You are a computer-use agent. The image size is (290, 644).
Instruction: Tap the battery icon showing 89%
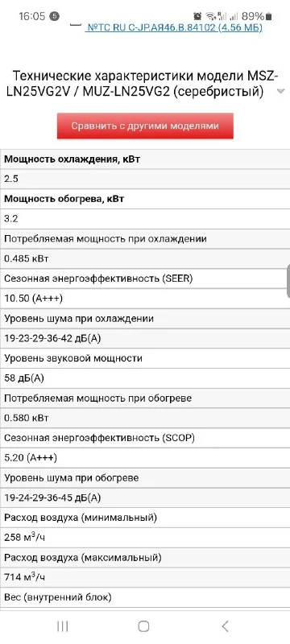click(268, 16)
